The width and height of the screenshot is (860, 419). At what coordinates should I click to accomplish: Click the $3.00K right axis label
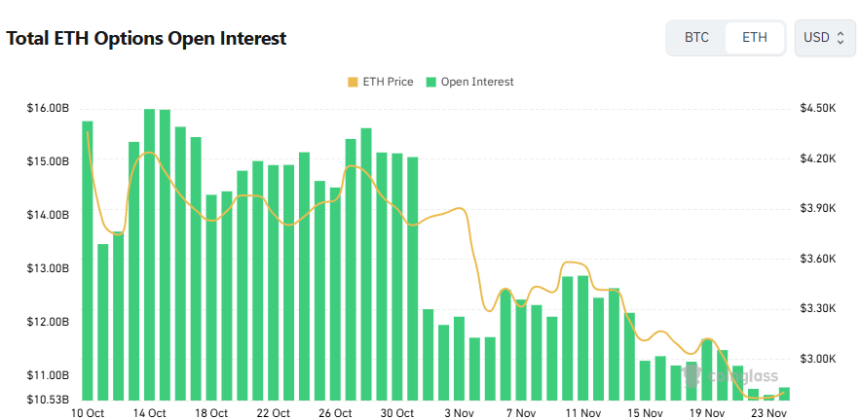[816, 358]
